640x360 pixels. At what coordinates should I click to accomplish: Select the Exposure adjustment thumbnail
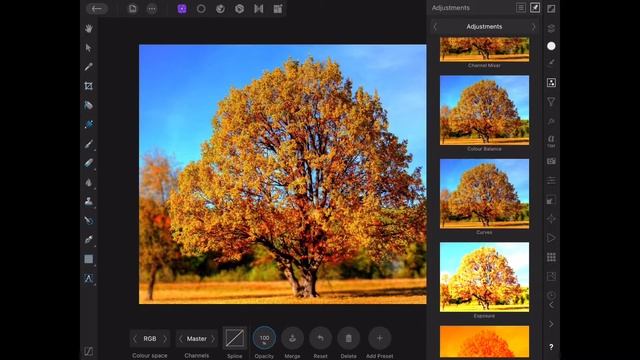484,277
